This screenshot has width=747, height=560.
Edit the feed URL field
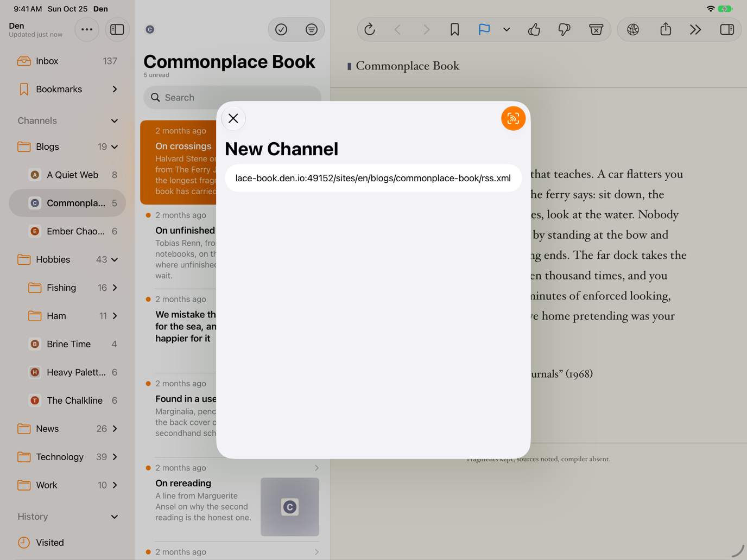pos(373,178)
